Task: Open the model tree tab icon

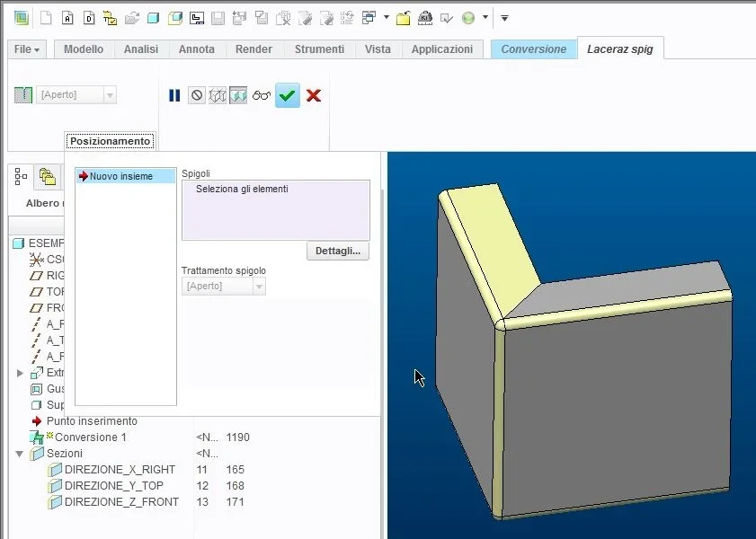Action: pyautogui.click(x=21, y=177)
